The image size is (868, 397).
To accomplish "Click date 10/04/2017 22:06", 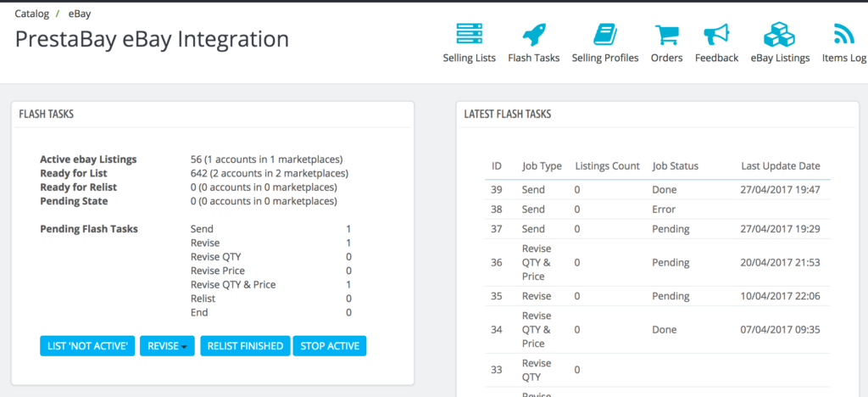I will (x=781, y=296).
